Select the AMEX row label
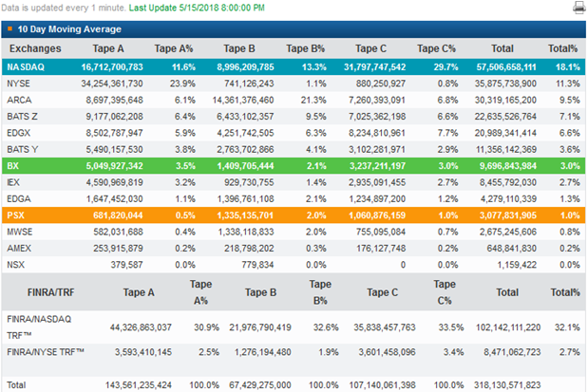 19,249
